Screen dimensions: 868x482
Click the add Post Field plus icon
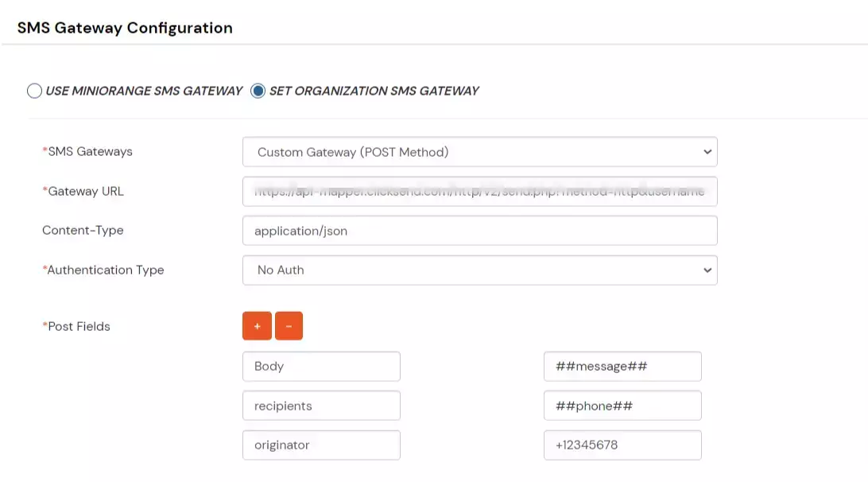(255, 325)
